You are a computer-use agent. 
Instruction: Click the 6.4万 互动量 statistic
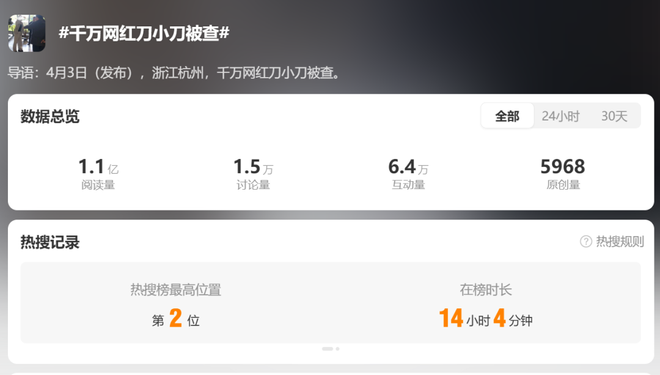[x=408, y=173]
